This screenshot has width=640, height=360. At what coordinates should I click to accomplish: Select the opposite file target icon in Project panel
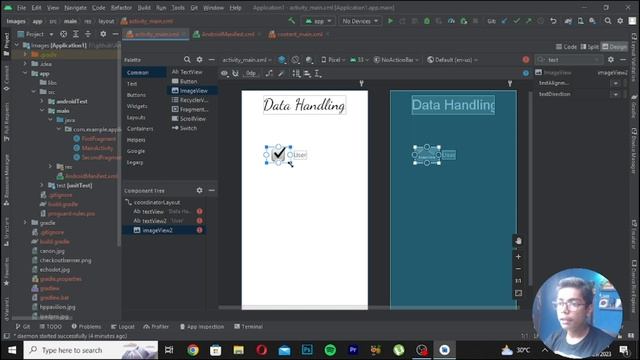(64, 34)
